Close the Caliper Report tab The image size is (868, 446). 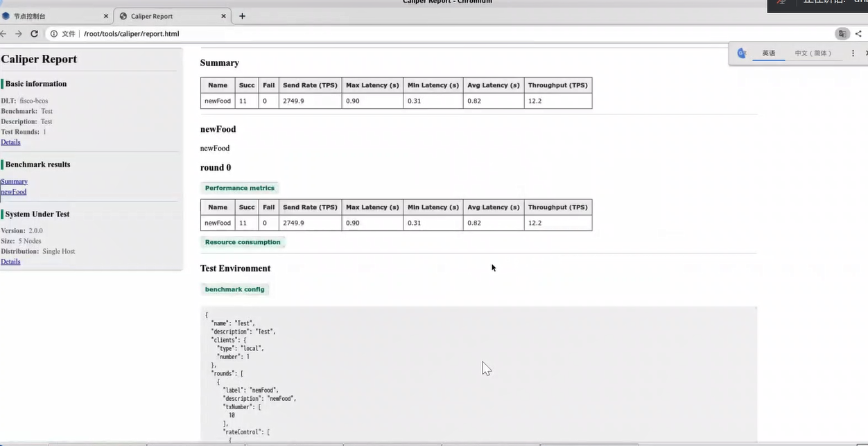[x=224, y=16]
